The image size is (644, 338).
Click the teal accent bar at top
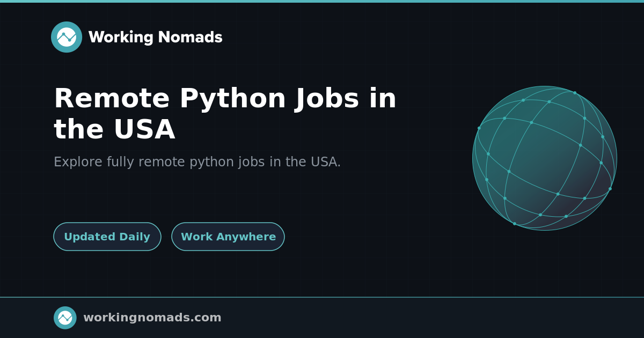[322, 1]
